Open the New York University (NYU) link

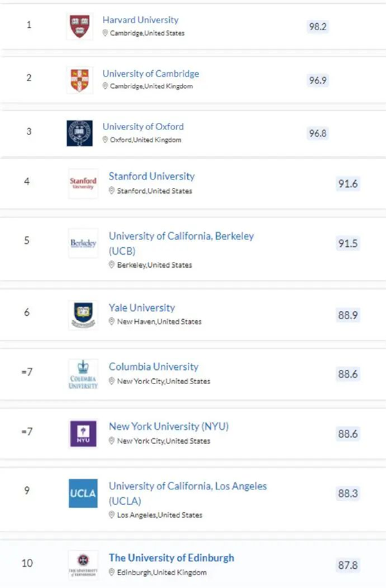[x=169, y=427]
